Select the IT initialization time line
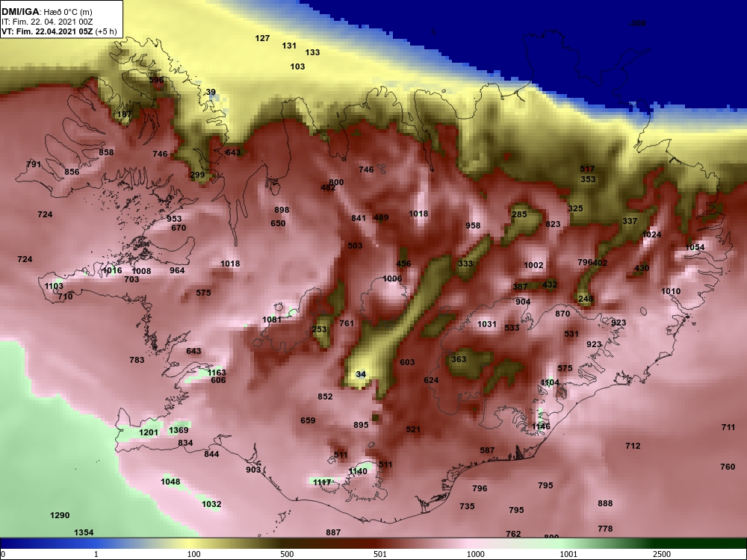Image resolution: width=747 pixels, height=560 pixels. coord(46,22)
